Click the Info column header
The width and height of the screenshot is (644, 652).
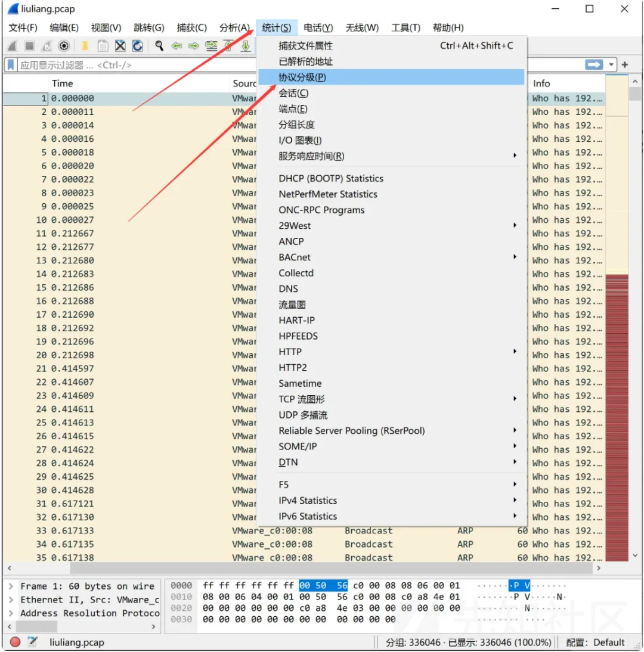point(568,83)
